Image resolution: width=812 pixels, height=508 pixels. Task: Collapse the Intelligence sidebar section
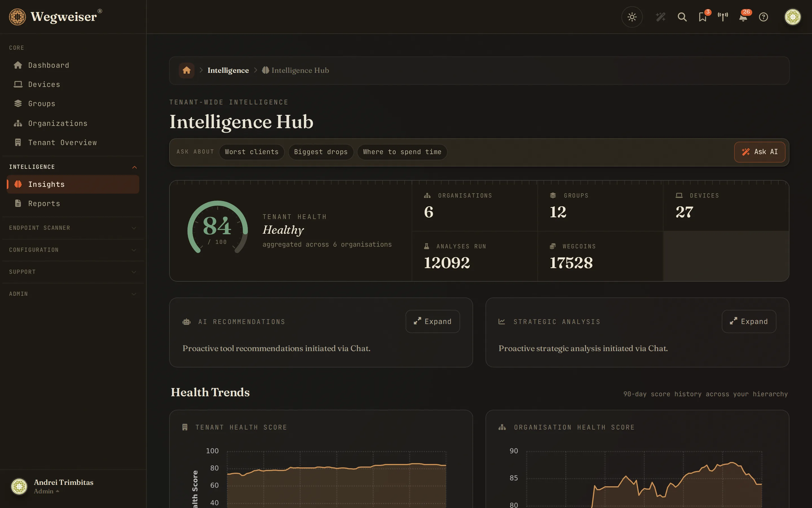coord(73,167)
